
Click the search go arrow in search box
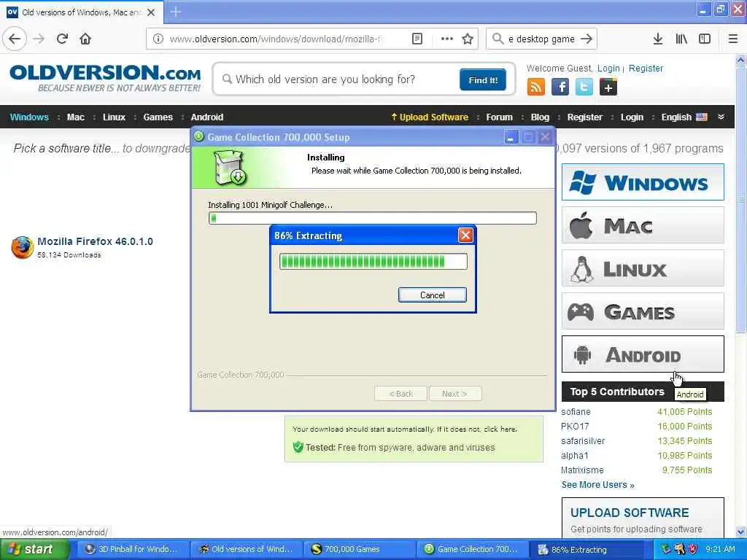coord(587,39)
